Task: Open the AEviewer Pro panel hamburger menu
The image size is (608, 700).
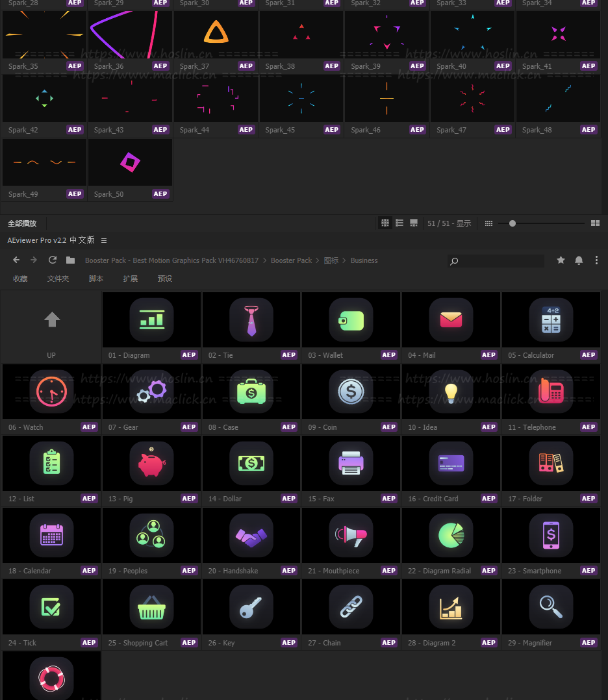Action: click(x=104, y=241)
